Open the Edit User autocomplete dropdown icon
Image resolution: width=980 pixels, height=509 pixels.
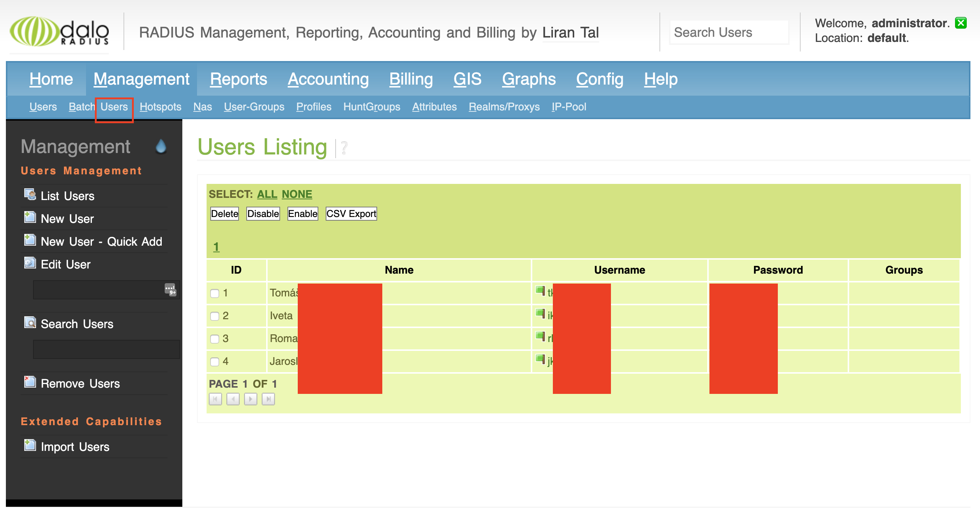(x=170, y=290)
